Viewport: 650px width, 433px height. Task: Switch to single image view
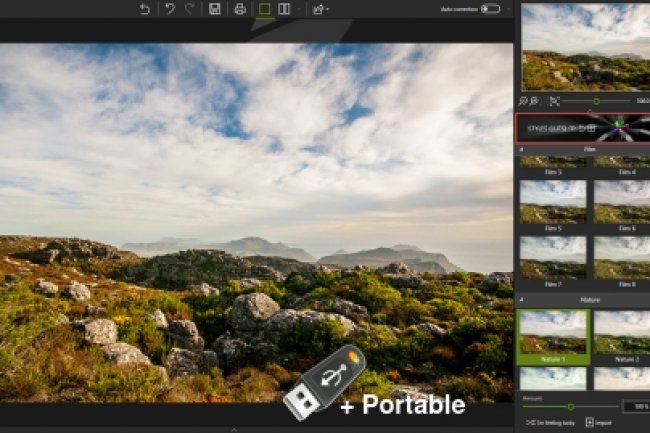click(265, 9)
